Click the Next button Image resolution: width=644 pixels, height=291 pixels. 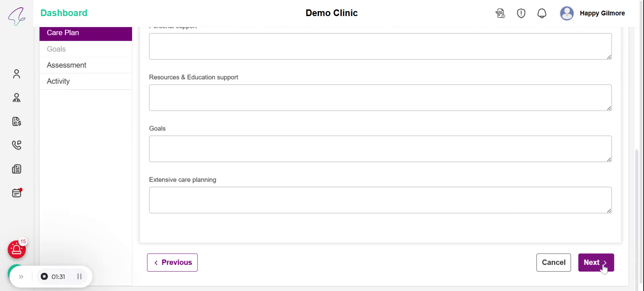click(596, 263)
